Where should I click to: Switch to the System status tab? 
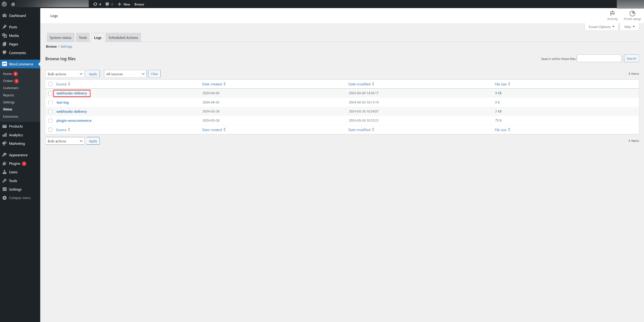point(61,37)
